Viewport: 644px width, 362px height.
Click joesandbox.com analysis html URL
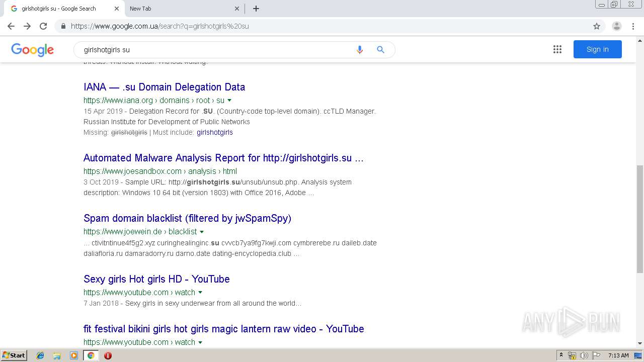[x=160, y=171]
